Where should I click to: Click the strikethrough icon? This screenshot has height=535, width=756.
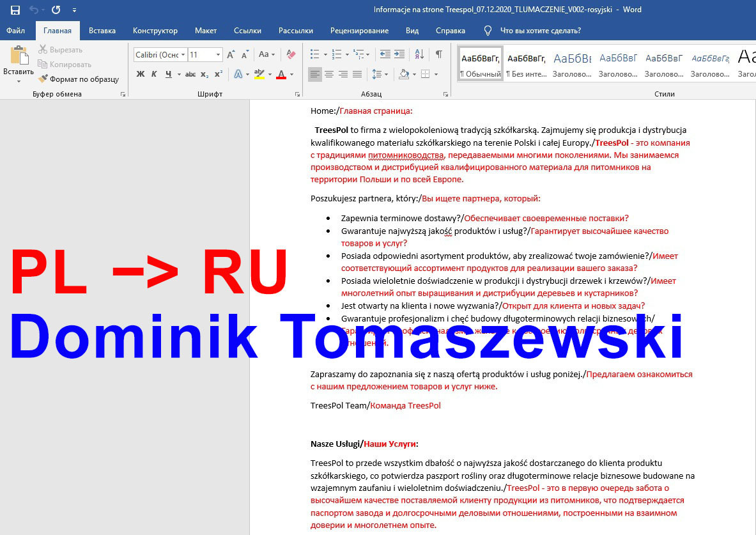(x=190, y=74)
